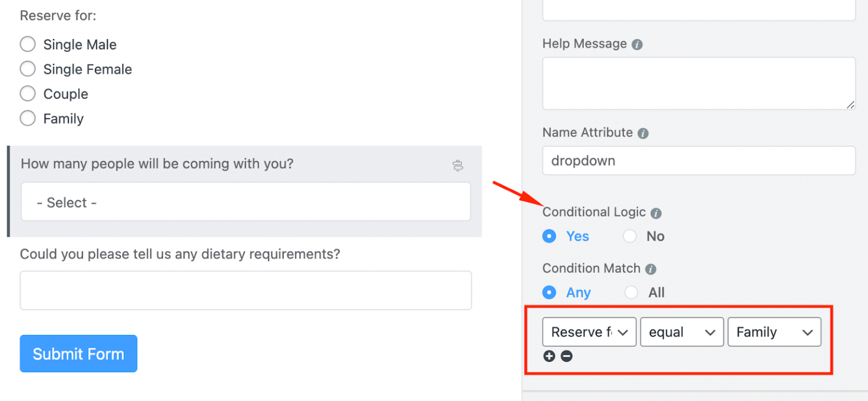Click the Submit Form button
Image resolution: width=868 pixels, height=401 pixels.
click(x=78, y=354)
